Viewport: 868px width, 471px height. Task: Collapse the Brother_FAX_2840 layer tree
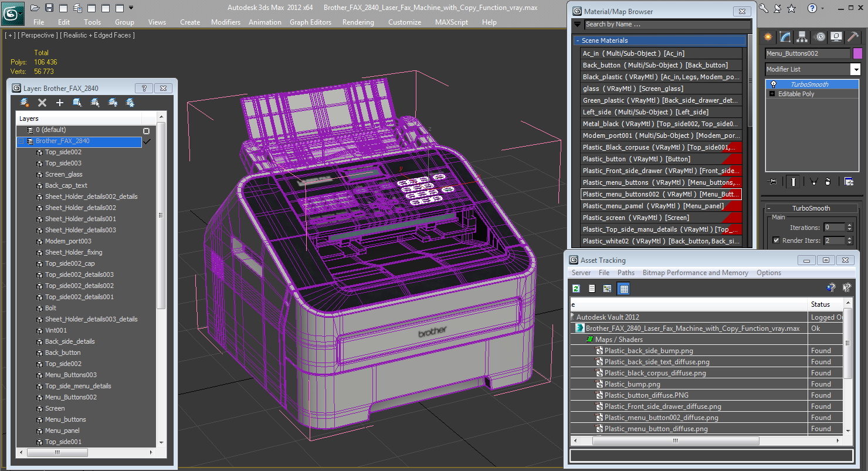pyautogui.click(x=21, y=141)
